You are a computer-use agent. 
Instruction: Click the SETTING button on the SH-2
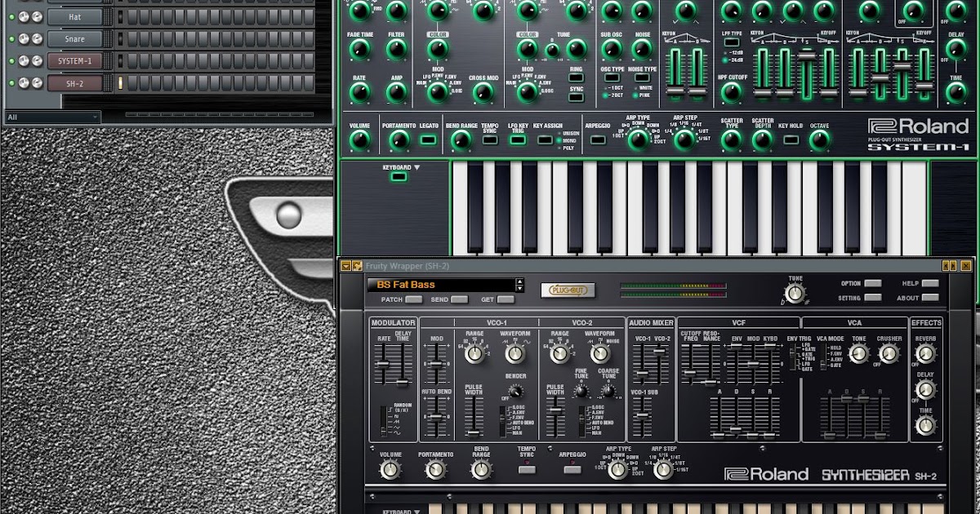871,299
